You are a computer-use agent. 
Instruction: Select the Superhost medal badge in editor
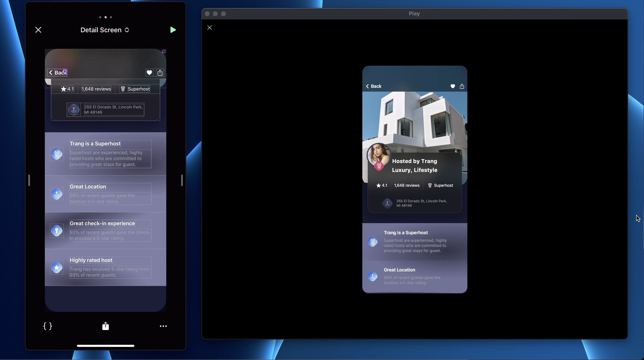tap(57, 154)
